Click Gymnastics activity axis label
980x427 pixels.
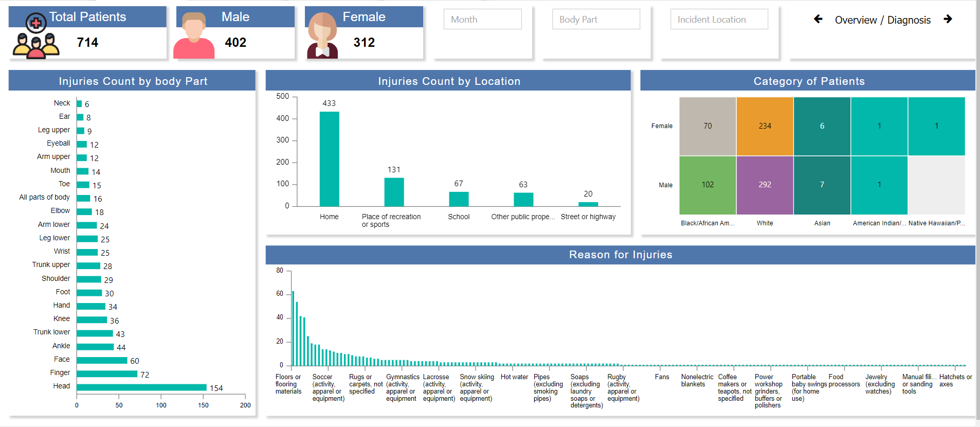[403, 388]
